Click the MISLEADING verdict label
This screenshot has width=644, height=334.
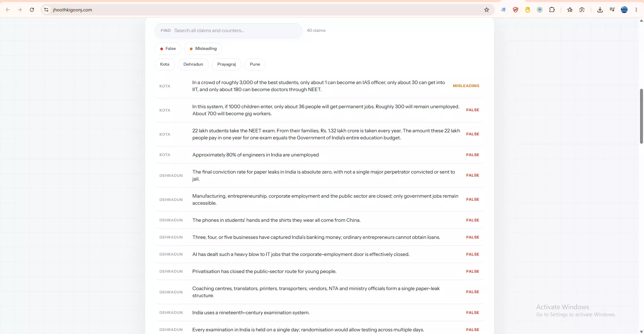point(466,86)
